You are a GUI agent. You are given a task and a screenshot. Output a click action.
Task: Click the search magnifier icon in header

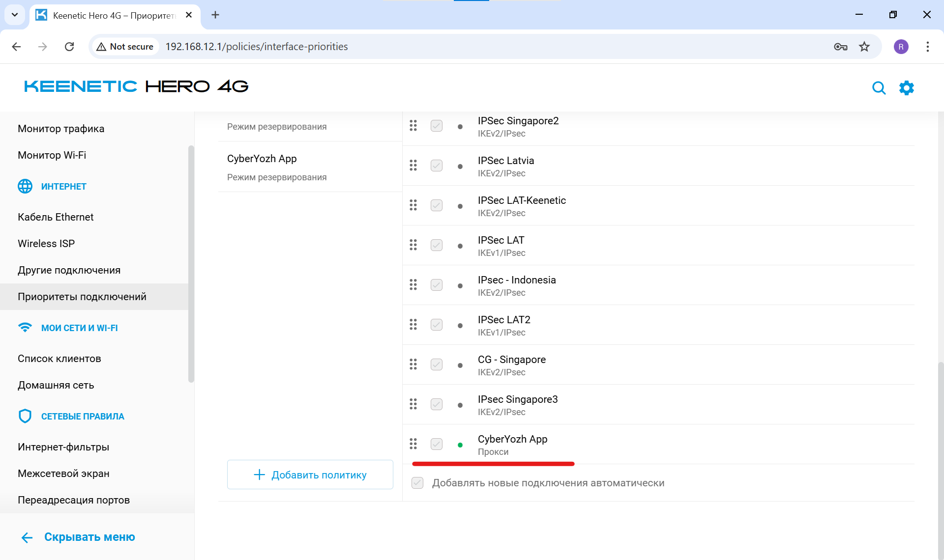tap(879, 88)
